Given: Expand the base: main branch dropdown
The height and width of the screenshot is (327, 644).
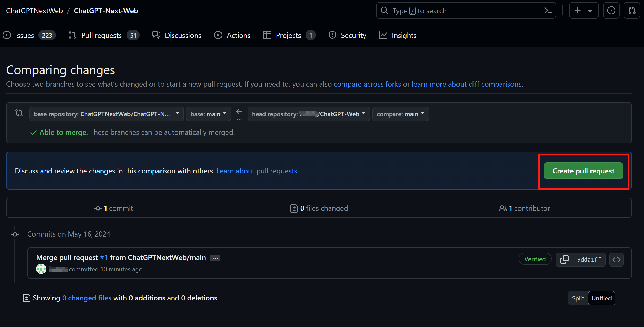Looking at the screenshot, I should coord(208,114).
